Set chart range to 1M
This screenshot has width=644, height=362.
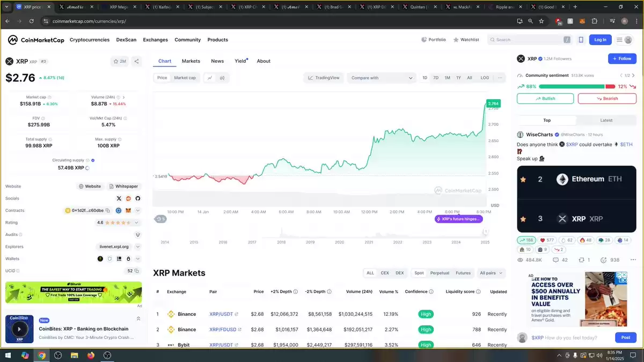click(447, 78)
